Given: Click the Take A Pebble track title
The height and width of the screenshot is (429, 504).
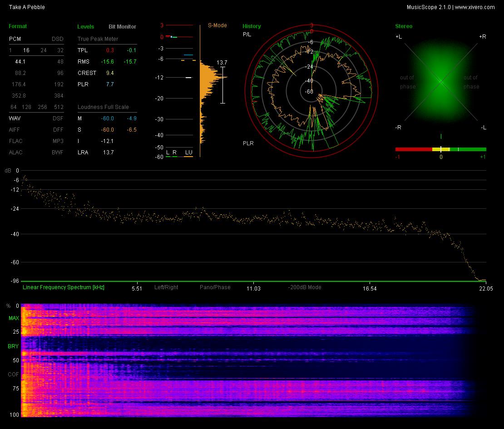Looking at the screenshot, I should 27,7.
